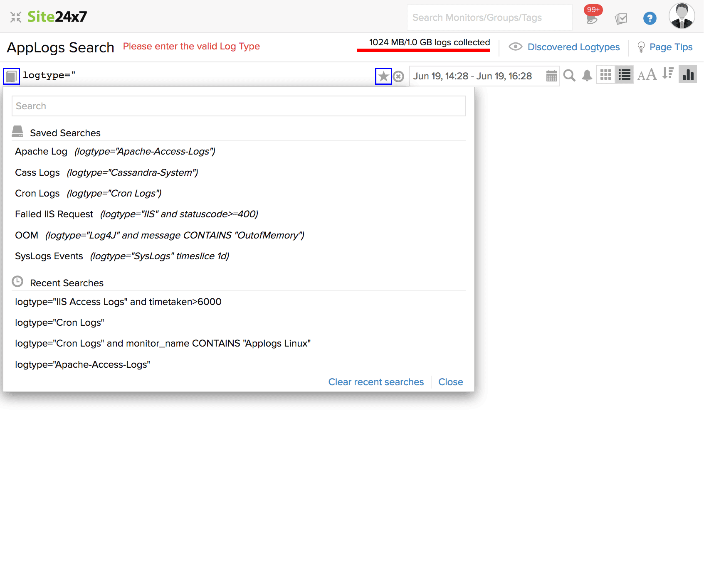Open the Discovered Logtypes view

coord(573,47)
